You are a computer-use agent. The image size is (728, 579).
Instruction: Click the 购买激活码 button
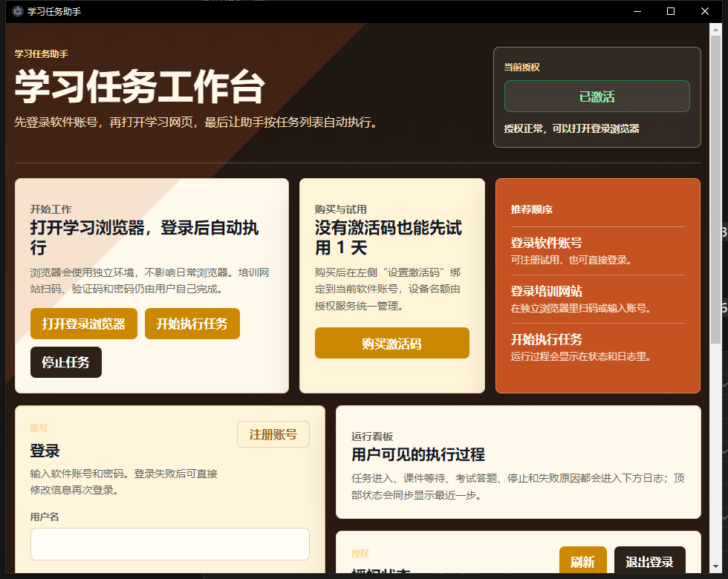(x=392, y=343)
